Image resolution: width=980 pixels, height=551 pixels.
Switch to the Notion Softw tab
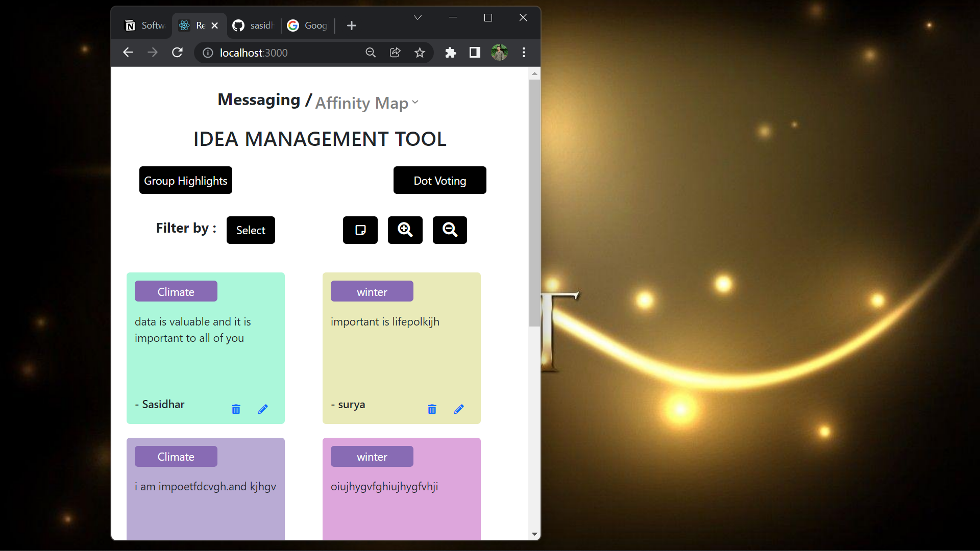pyautogui.click(x=145, y=26)
